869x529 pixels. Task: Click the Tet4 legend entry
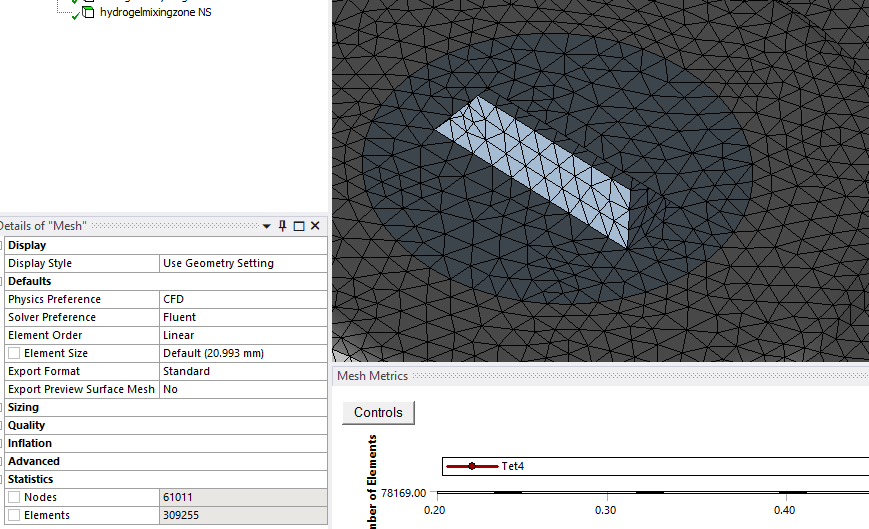[485, 466]
